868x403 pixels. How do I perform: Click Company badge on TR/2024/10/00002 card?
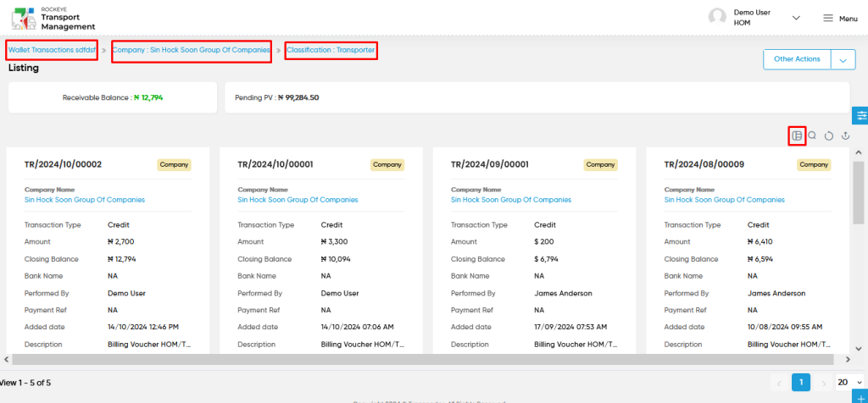[x=175, y=165]
